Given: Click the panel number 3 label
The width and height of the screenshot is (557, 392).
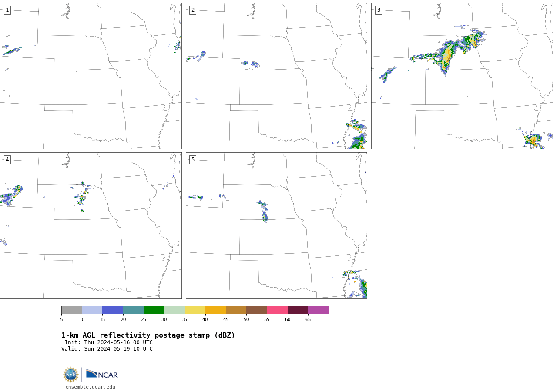Looking at the screenshot, I should [379, 10].
